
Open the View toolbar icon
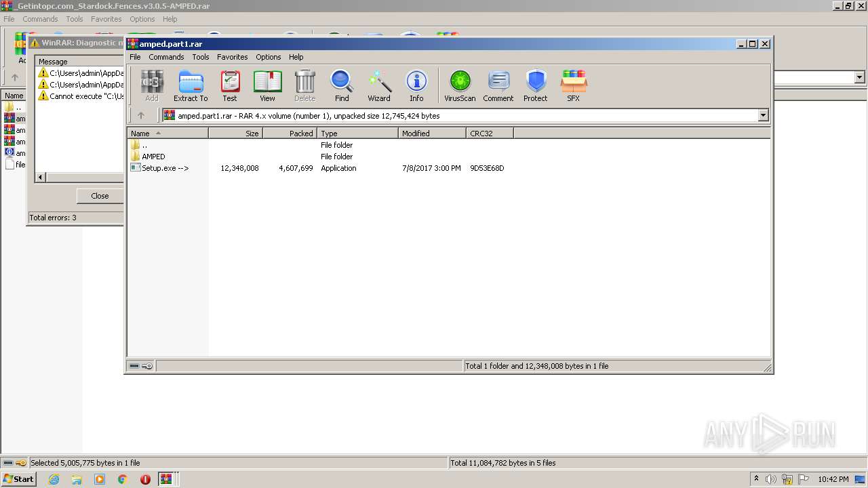267,86
